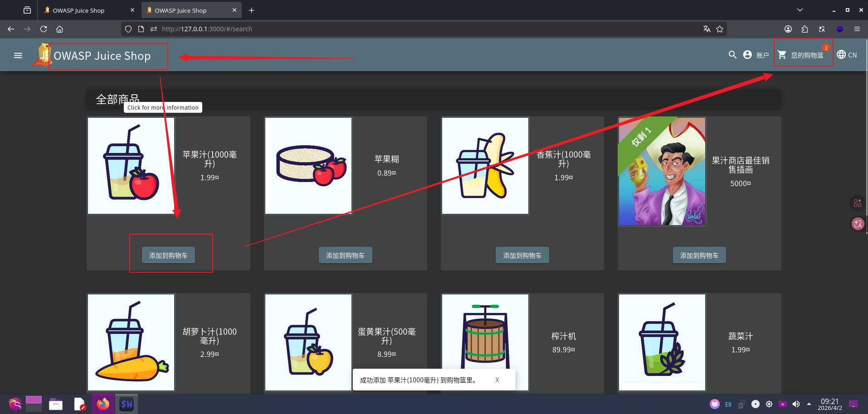The width and height of the screenshot is (868, 414).
Task: Add 香蕉汁(1000毫升) to the cart
Action: pyautogui.click(x=522, y=255)
